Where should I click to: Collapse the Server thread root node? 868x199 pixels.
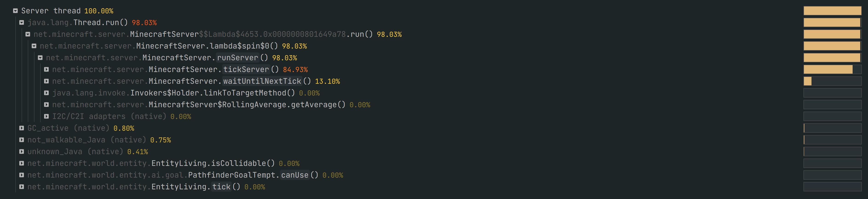click(x=15, y=11)
